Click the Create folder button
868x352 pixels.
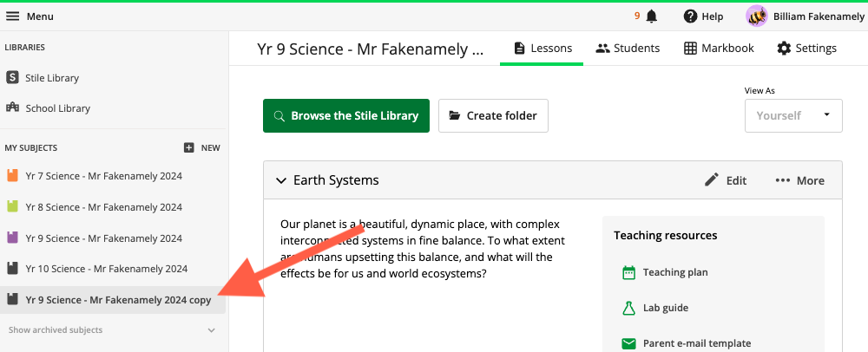tap(493, 115)
